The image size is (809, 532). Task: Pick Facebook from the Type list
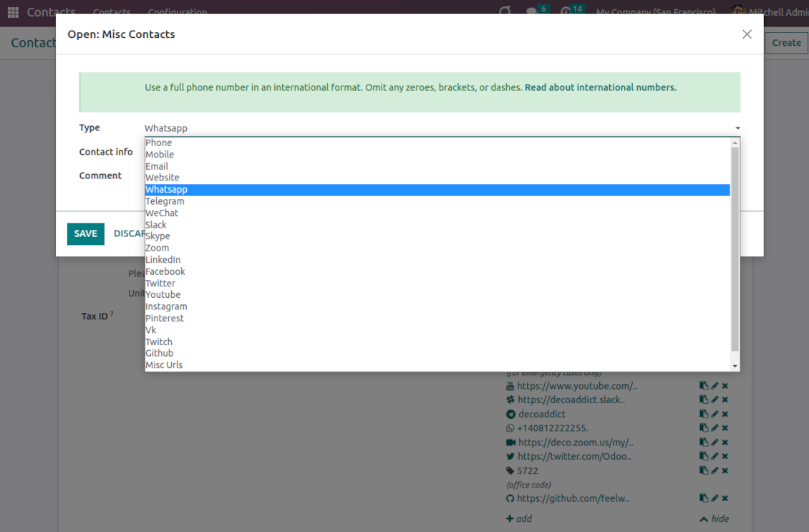coord(437,271)
